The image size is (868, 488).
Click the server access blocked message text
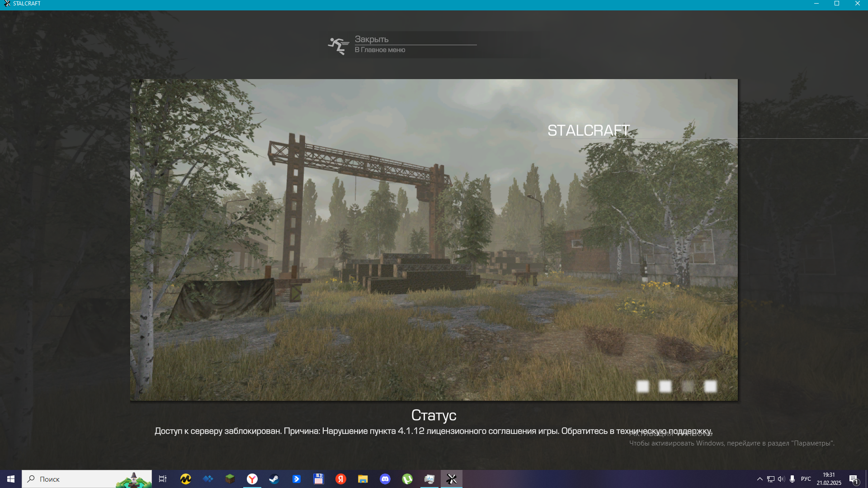click(x=434, y=431)
